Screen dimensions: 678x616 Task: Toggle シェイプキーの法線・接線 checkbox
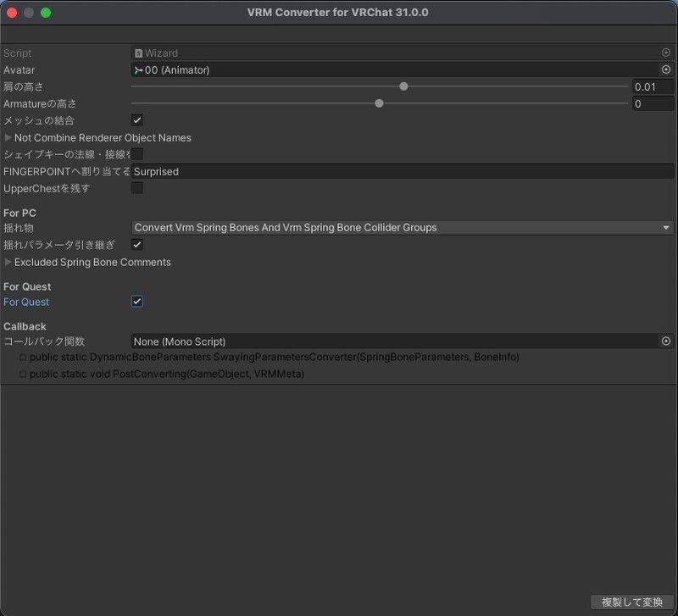click(x=137, y=154)
